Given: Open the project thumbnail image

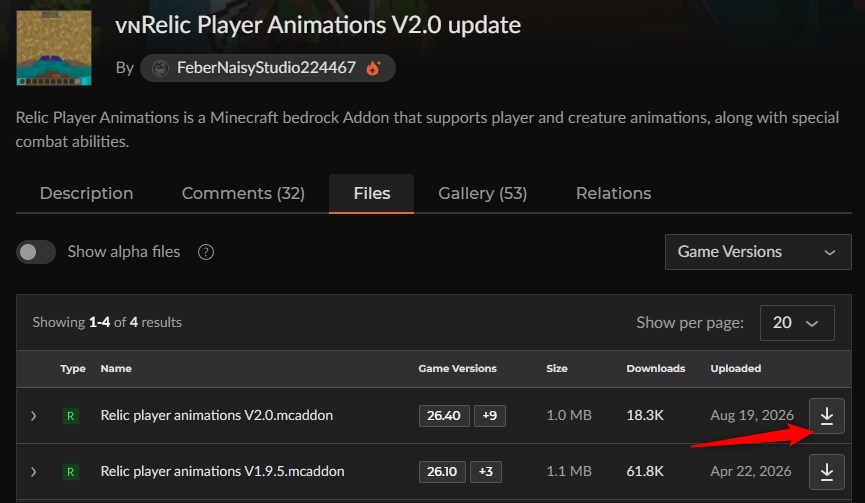Looking at the screenshot, I should point(54,47).
